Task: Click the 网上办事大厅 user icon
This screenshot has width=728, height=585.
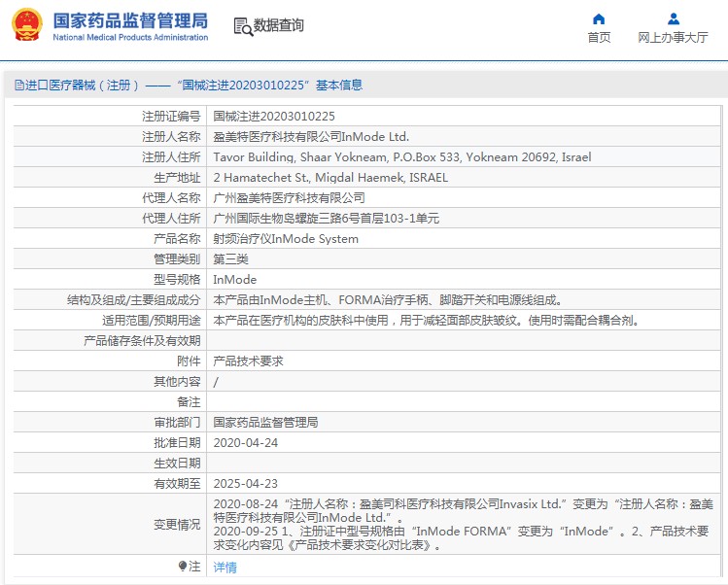Action: tap(674, 19)
